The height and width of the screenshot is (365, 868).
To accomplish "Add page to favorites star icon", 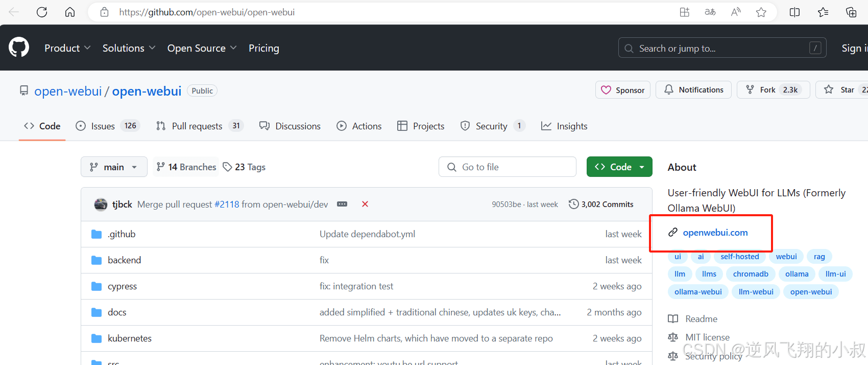I will 761,12.
